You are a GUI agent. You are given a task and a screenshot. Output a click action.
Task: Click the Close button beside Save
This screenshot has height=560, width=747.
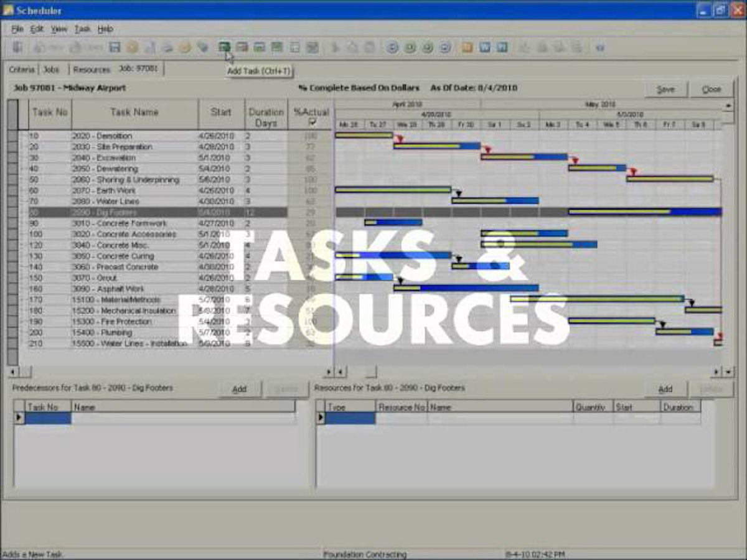pos(712,89)
